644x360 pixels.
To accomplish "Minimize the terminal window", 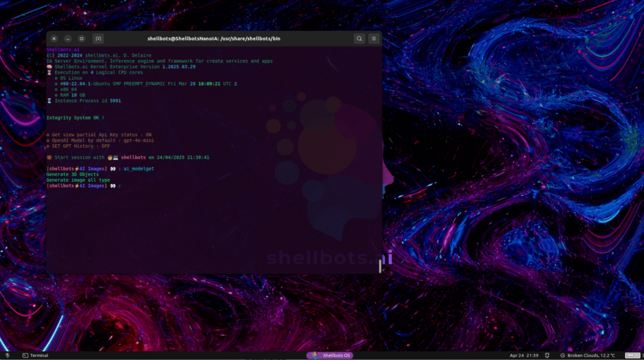I will click(68, 38).
